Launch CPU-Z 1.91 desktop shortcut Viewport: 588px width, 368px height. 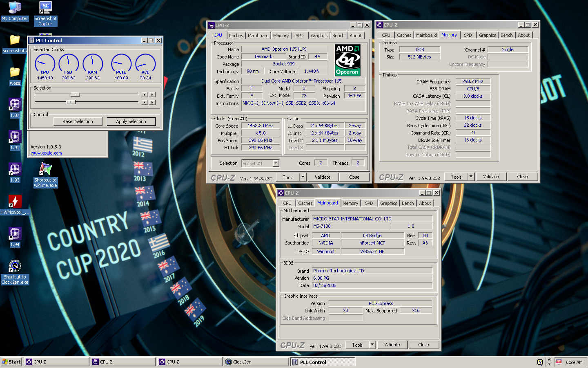coord(15,141)
